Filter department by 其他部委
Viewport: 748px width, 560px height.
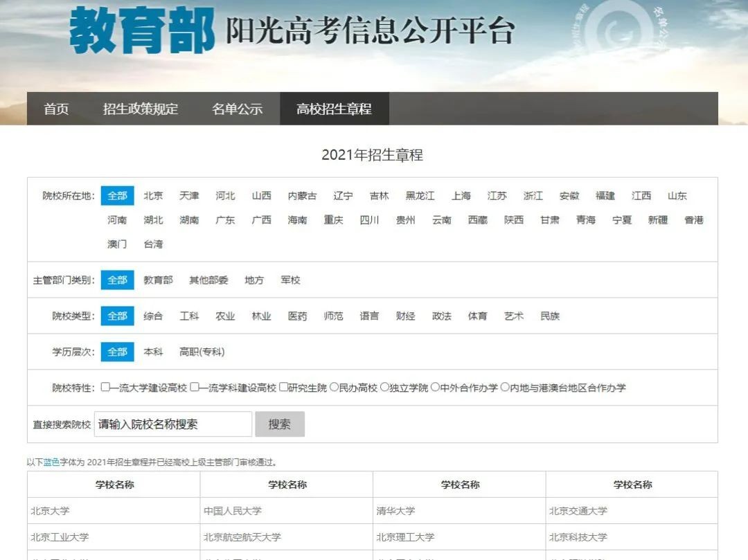[208, 280]
